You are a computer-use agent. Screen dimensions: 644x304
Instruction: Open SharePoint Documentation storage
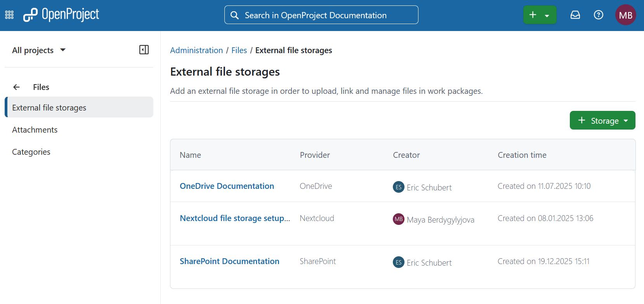[229, 261]
